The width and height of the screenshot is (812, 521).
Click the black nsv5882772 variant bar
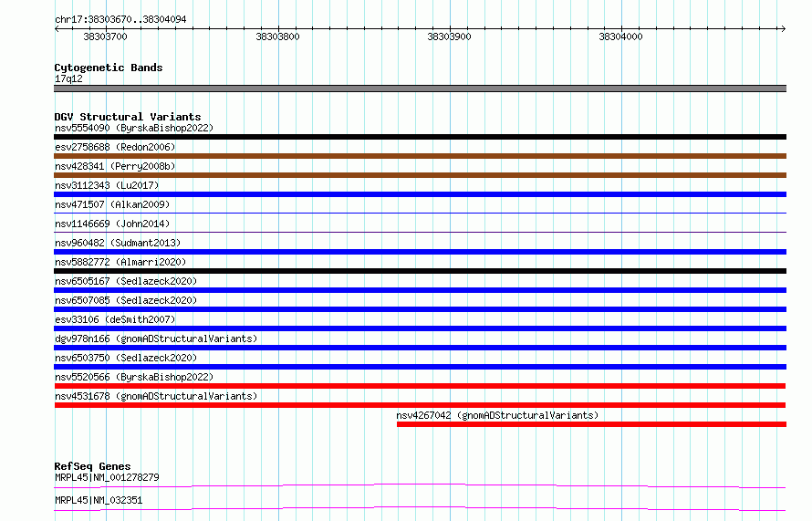(x=420, y=271)
